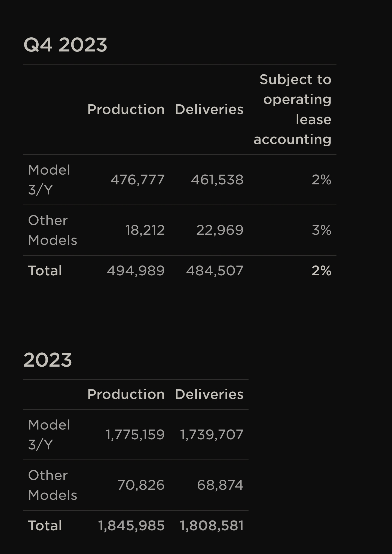
Task: Select Other Models Q4 deliveries value 22,969
Action: point(220,230)
